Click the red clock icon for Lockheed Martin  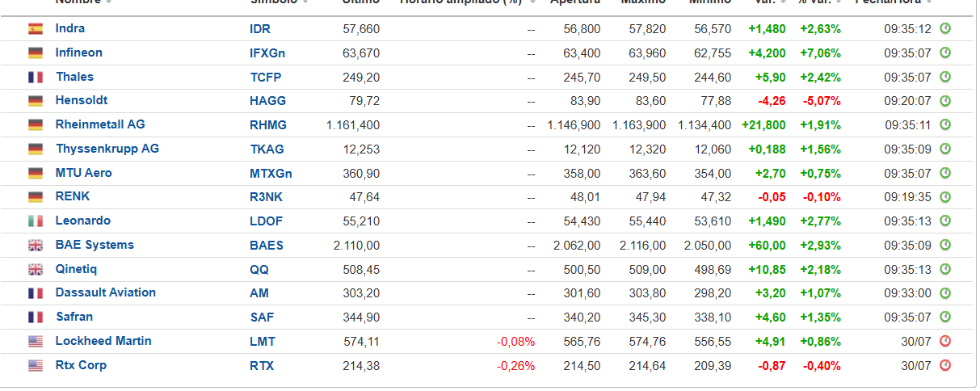(x=945, y=342)
